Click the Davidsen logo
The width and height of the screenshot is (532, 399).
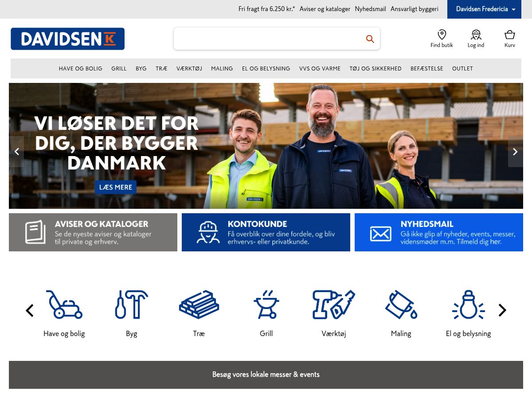click(x=68, y=39)
